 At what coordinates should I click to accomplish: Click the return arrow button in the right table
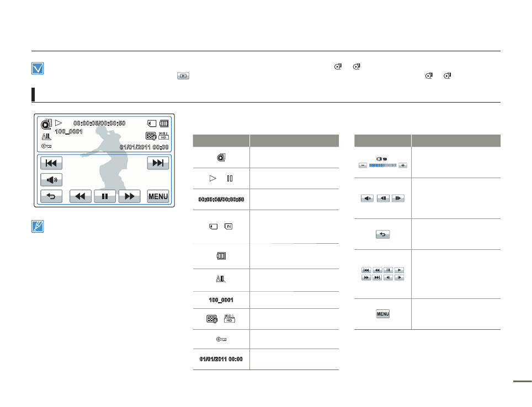click(382, 234)
